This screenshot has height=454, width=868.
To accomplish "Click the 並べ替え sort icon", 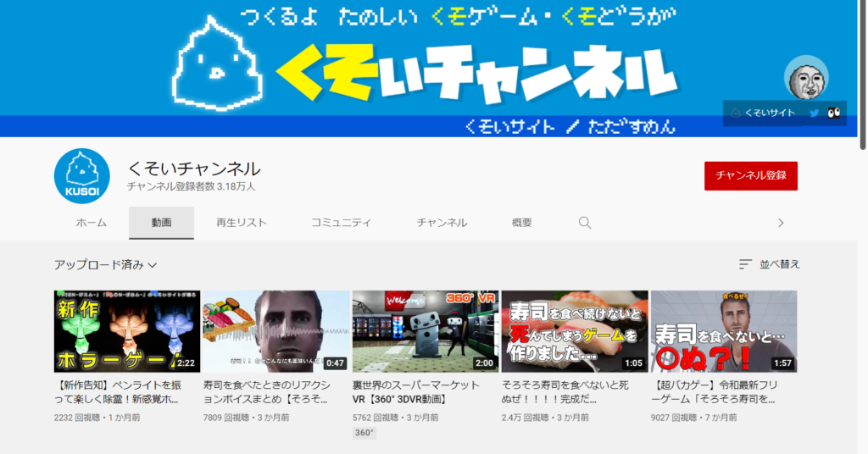I will click(745, 264).
